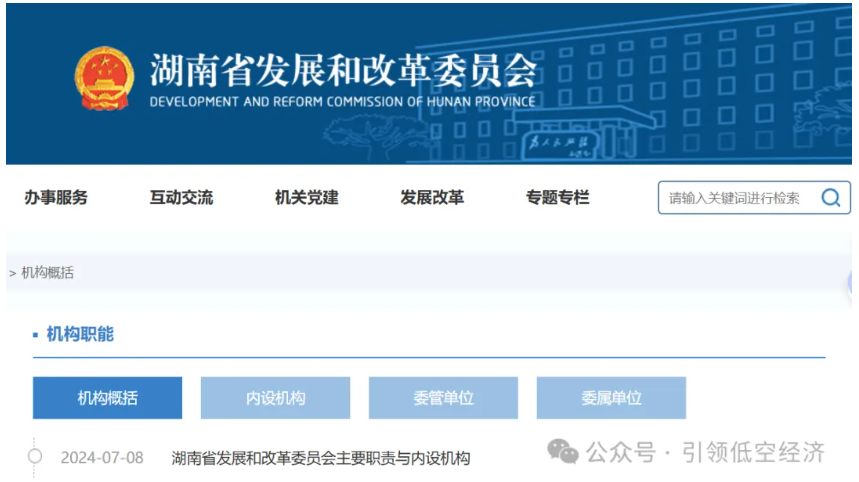Screen dimensions: 859x482
Task: Click the 湖南省发展和改革委员会 site title in the banner
Action: (343, 70)
